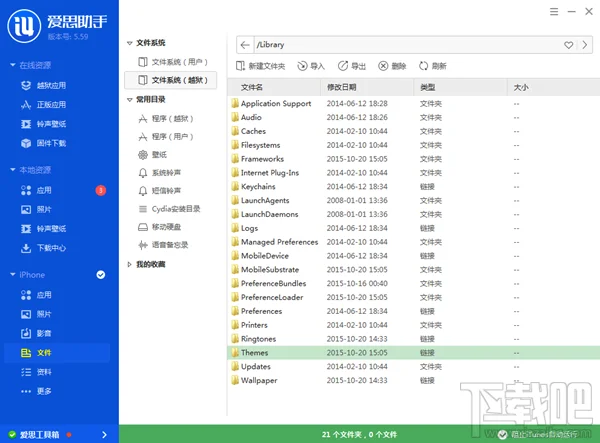
Task: Click the red badge on 应用
Action: coord(101,190)
